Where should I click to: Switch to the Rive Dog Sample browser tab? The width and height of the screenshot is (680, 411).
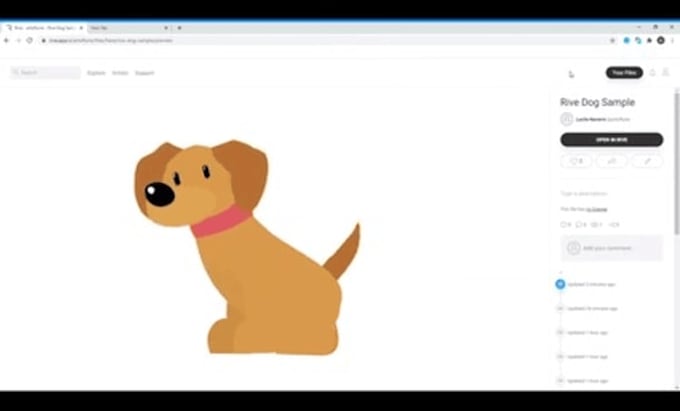coord(43,28)
